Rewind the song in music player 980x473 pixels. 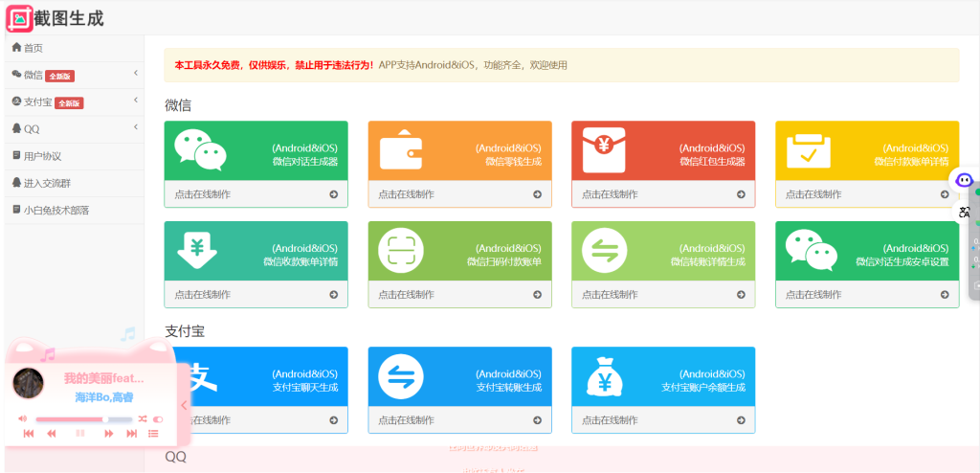(x=52, y=434)
